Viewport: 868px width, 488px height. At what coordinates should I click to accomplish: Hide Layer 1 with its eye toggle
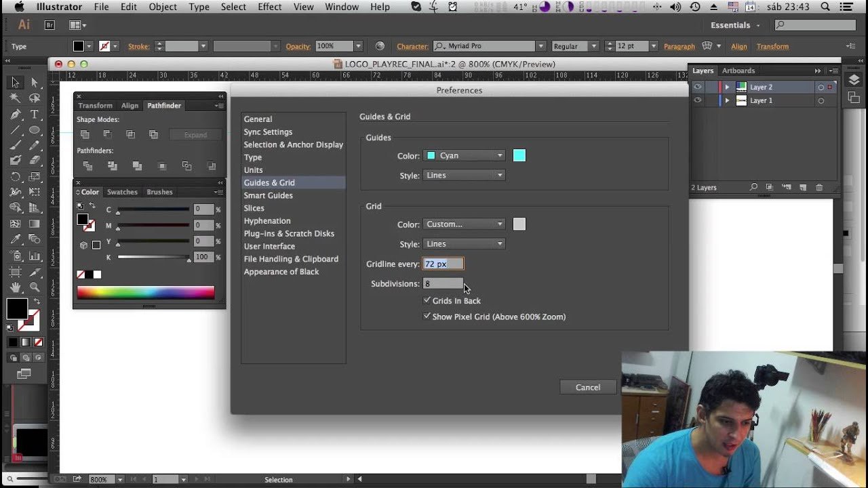pyautogui.click(x=698, y=100)
